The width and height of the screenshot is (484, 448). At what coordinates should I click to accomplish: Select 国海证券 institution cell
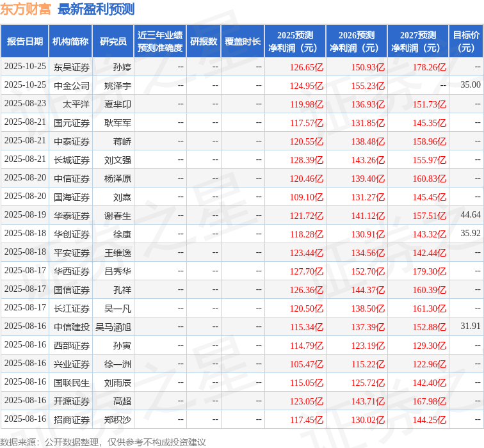coord(72,197)
